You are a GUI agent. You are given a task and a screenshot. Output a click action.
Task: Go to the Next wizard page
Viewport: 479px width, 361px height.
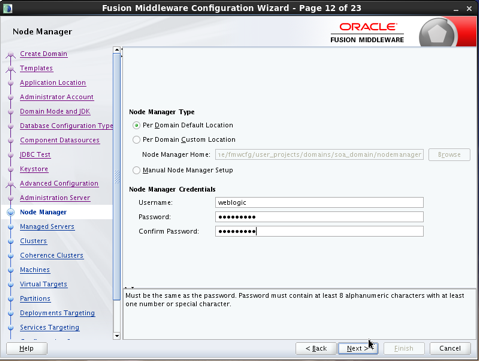click(x=358, y=348)
